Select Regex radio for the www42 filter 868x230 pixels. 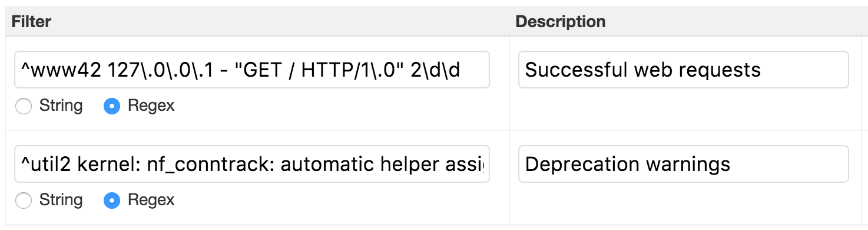click(x=112, y=107)
